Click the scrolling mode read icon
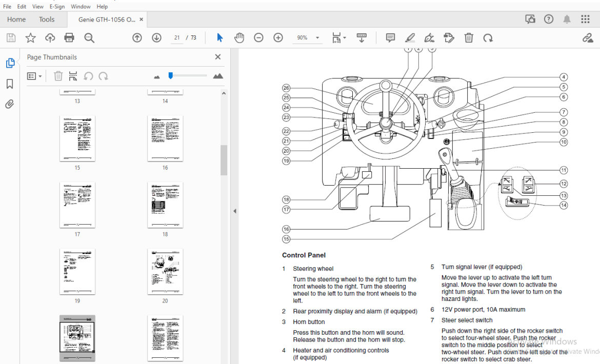600x364 pixels. (361, 37)
